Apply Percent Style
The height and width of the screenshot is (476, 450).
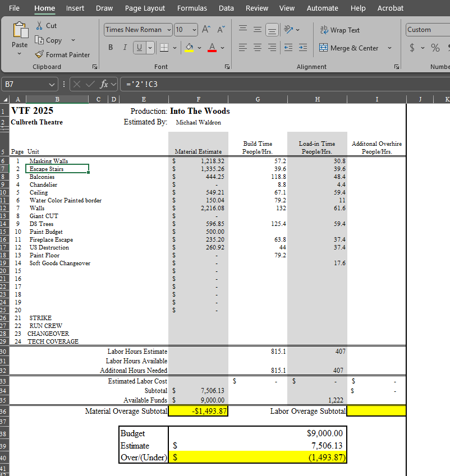(x=435, y=47)
